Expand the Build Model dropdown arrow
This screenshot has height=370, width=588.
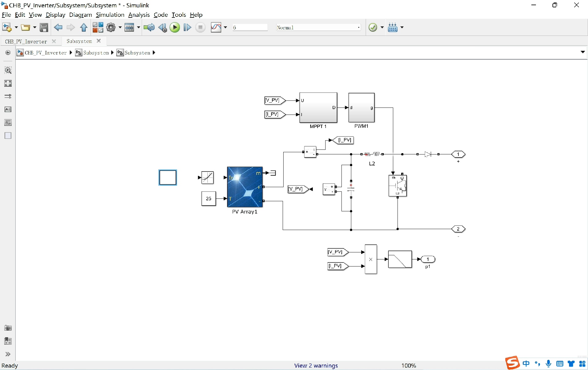click(x=402, y=28)
